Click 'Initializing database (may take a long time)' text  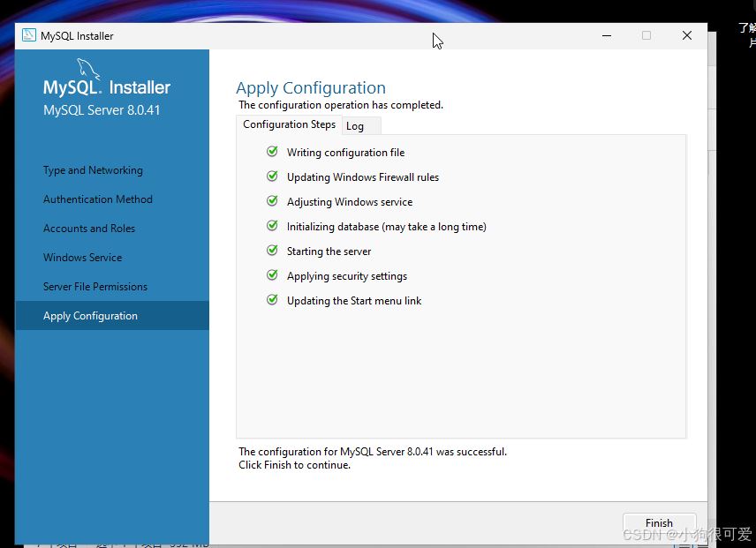point(387,227)
